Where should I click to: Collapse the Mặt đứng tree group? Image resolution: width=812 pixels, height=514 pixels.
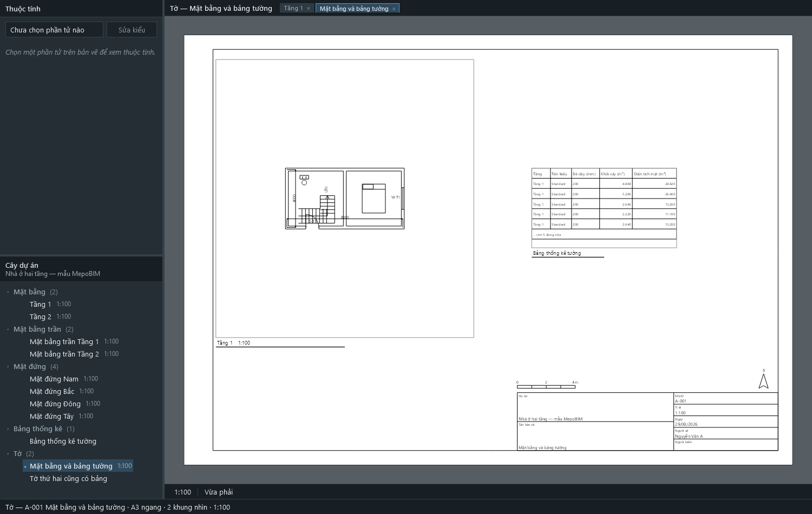pyautogui.click(x=8, y=367)
